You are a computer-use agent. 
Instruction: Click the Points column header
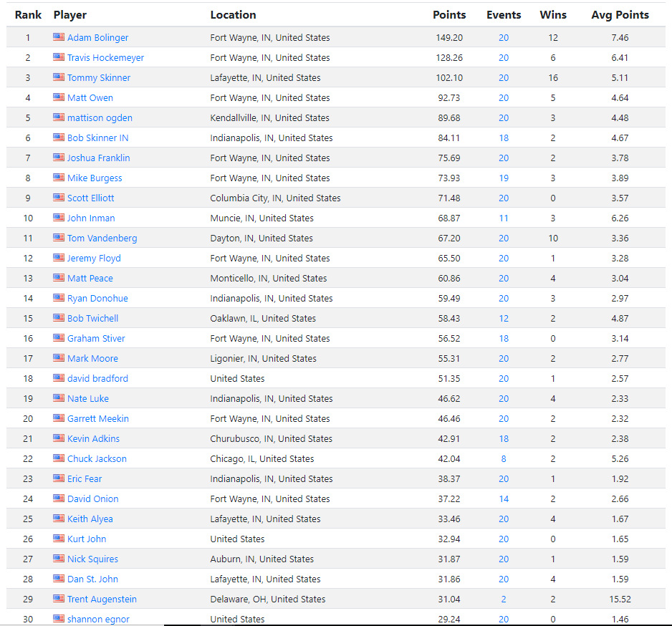[449, 15]
